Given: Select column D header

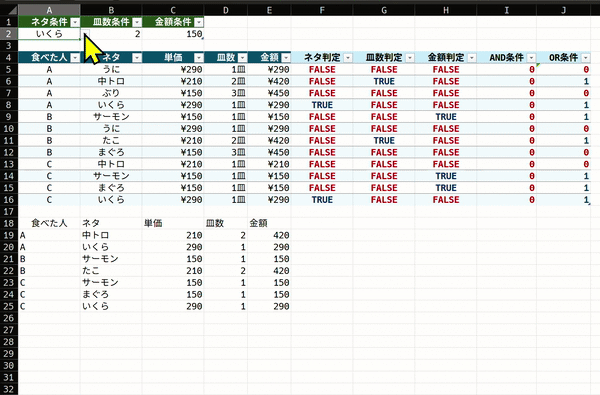Looking at the screenshot, I should [x=226, y=10].
